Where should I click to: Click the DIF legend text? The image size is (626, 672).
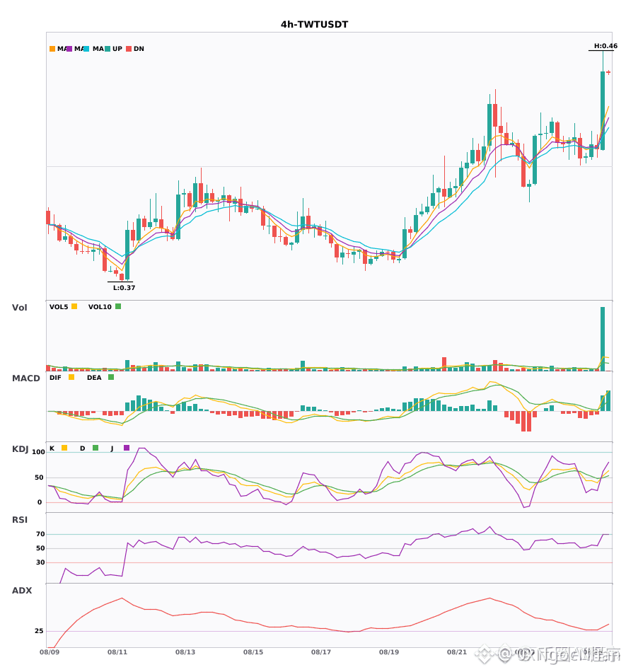[55, 378]
